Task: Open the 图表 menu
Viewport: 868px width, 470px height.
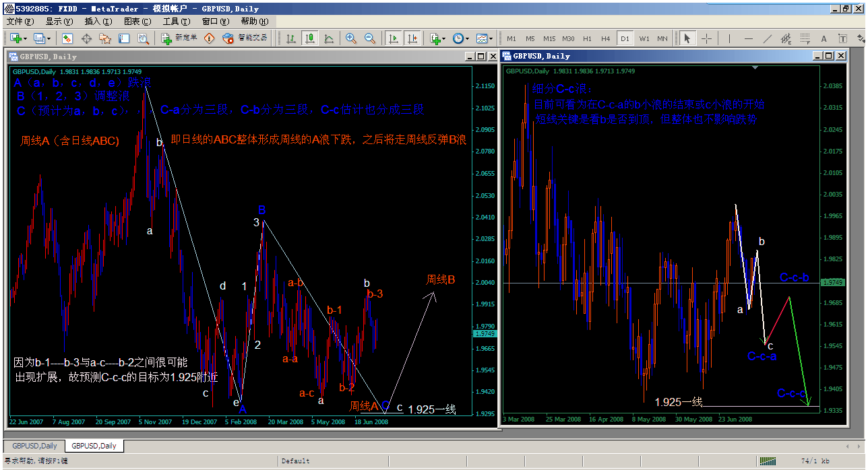Action: (x=137, y=22)
